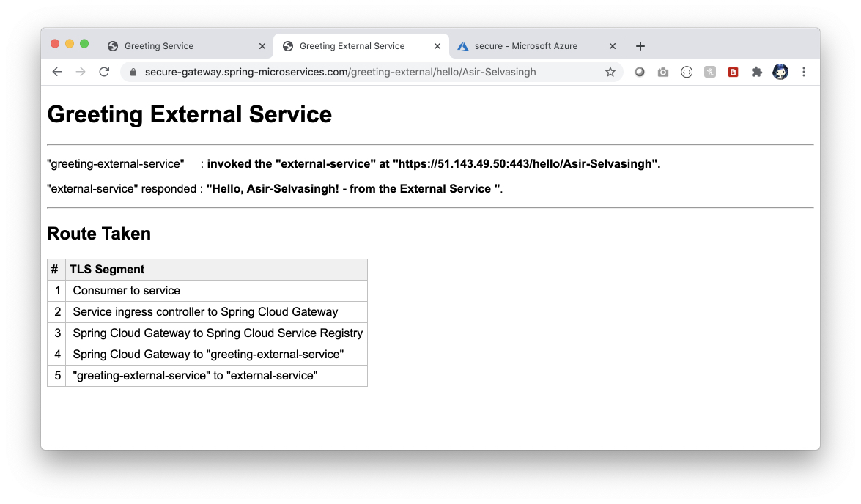Open the red square extension icon

[733, 72]
